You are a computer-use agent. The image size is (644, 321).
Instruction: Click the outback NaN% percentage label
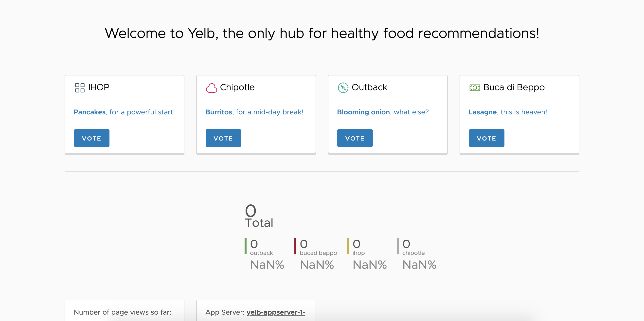click(x=267, y=265)
